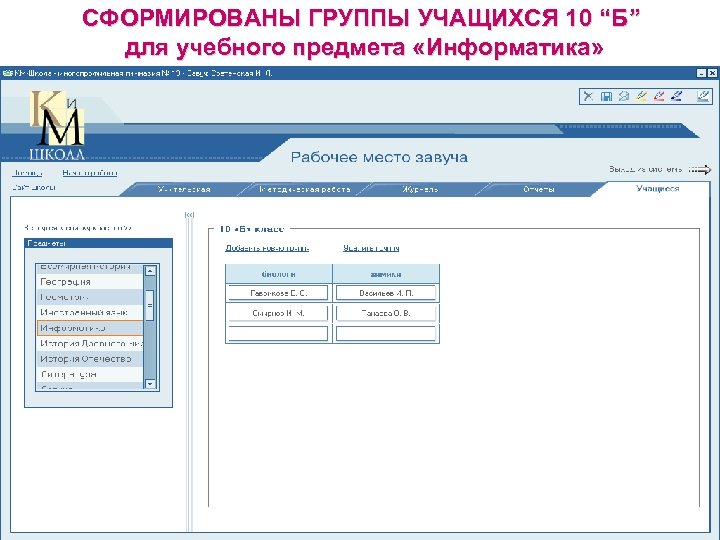Click the subjects list scrollbar thumb
Viewport: 720px width, 540px height.
[x=150, y=305]
